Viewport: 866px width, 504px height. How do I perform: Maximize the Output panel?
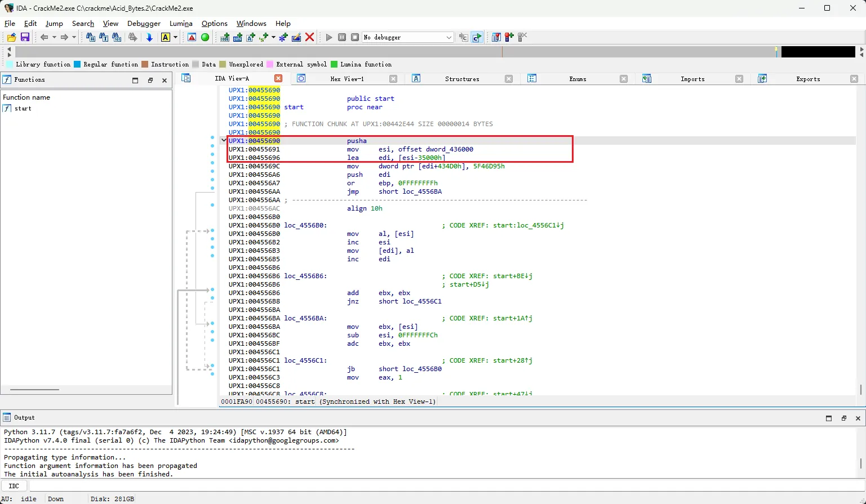click(829, 418)
